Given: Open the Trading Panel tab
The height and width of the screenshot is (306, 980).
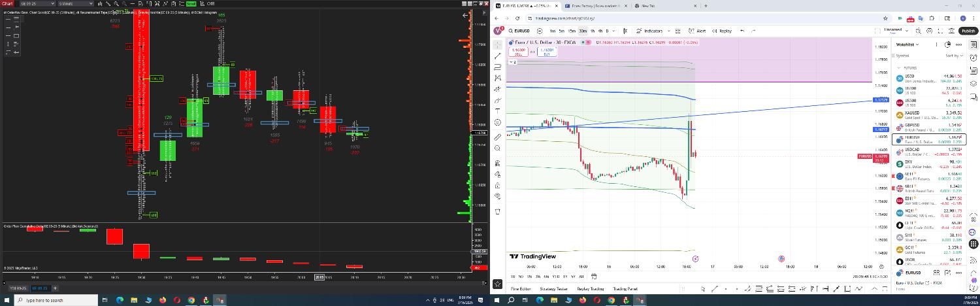Looking at the screenshot, I should point(625,288).
